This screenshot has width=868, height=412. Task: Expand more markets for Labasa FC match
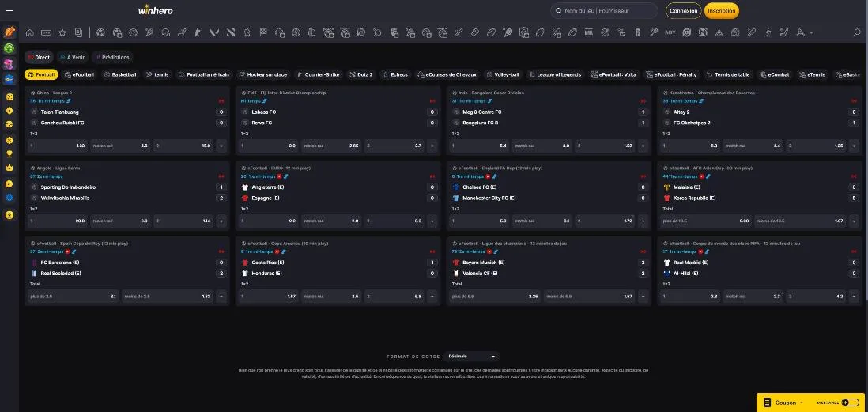click(432, 146)
